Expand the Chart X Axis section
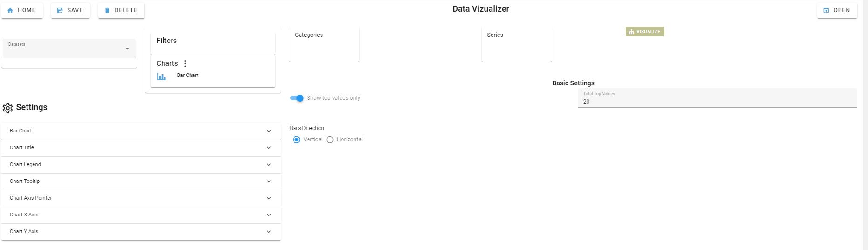The width and height of the screenshot is (868, 250). pyautogui.click(x=141, y=215)
